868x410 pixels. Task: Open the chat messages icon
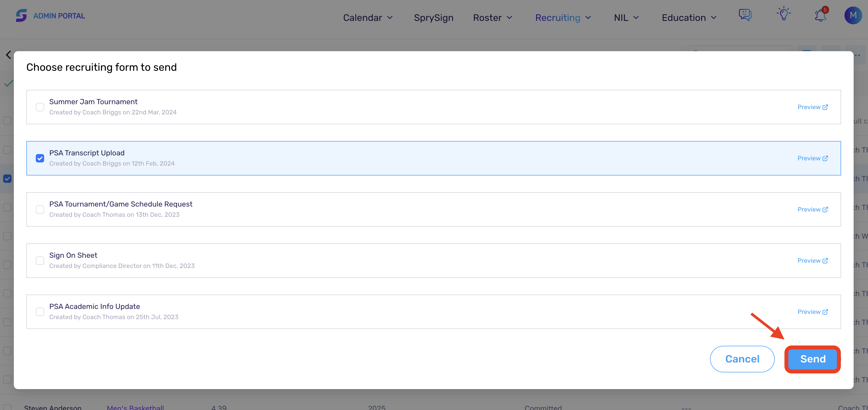745,15
